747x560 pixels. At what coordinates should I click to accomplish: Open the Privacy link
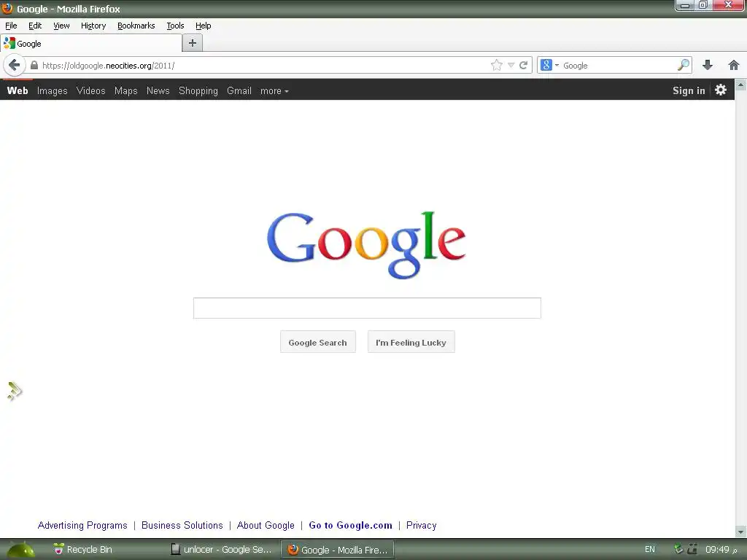421,525
